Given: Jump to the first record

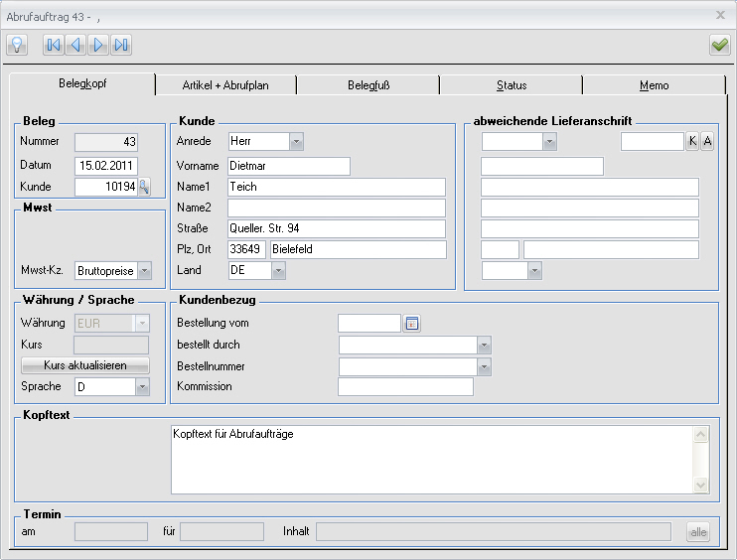Looking at the screenshot, I should coord(53,45).
